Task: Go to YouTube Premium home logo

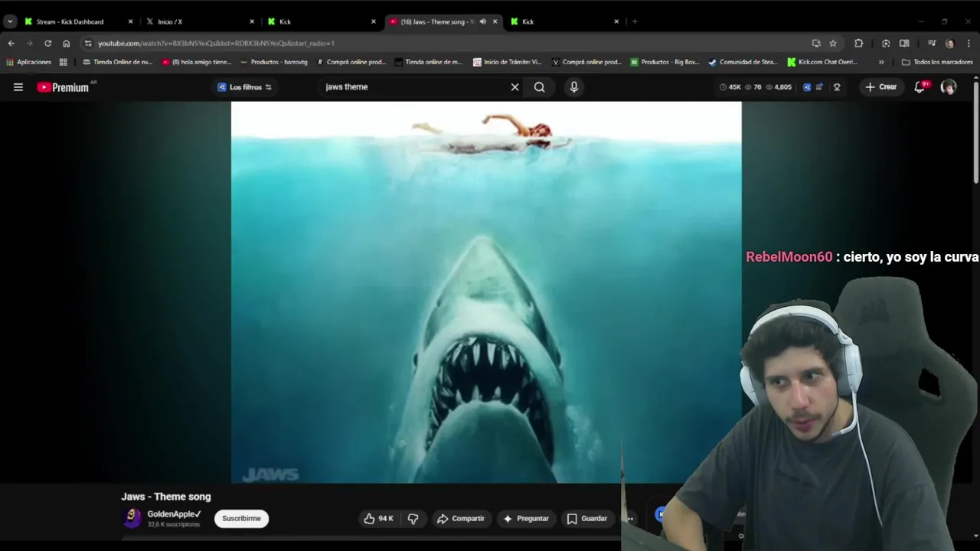Action: click(x=63, y=87)
